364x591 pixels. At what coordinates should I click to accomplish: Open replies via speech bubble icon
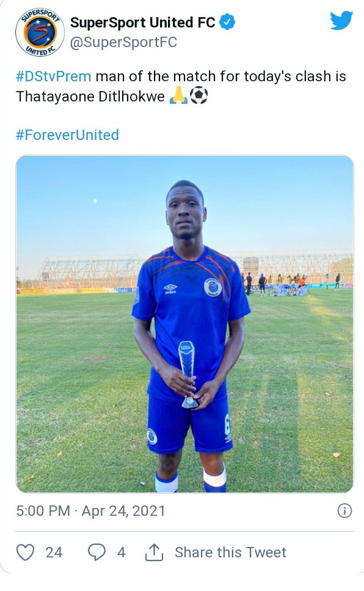point(97,552)
